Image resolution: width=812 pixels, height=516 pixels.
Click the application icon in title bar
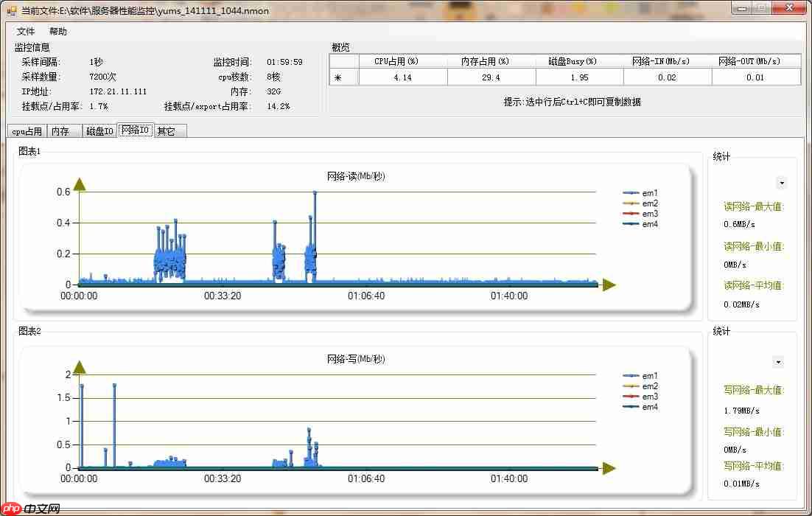click(11, 10)
